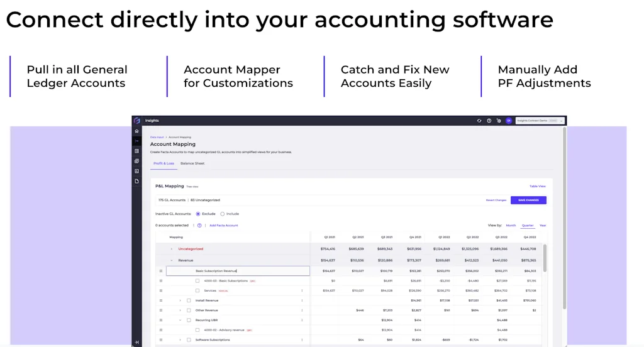This screenshot has height=347, width=644.
Task: Open the three-dot menu on the Services row
Action: [x=302, y=291]
